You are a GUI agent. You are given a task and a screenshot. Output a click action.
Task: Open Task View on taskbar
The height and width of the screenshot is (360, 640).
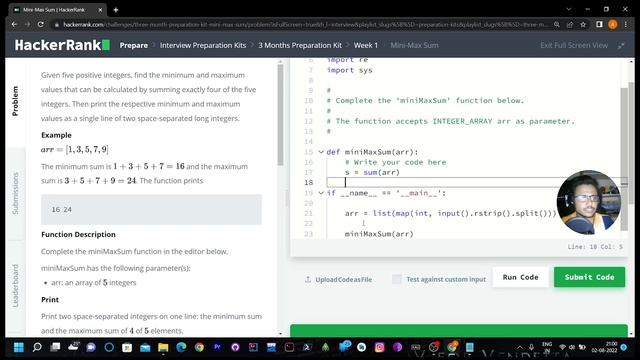(55, 347)
